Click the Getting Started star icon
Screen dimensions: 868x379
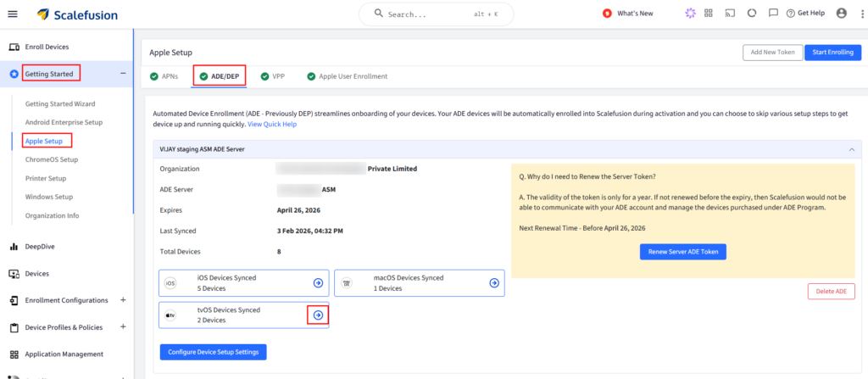tap(14, 74)
